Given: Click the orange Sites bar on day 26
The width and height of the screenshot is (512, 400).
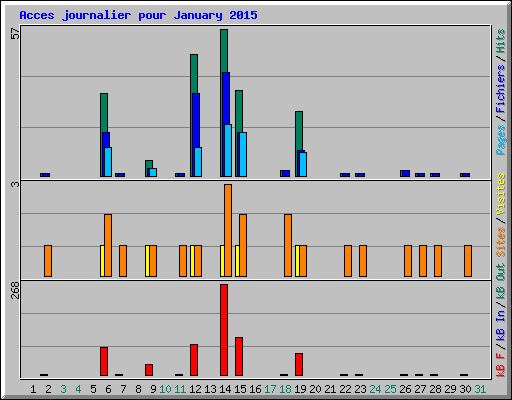Looking at the screenshot, I should pos(408,261).
